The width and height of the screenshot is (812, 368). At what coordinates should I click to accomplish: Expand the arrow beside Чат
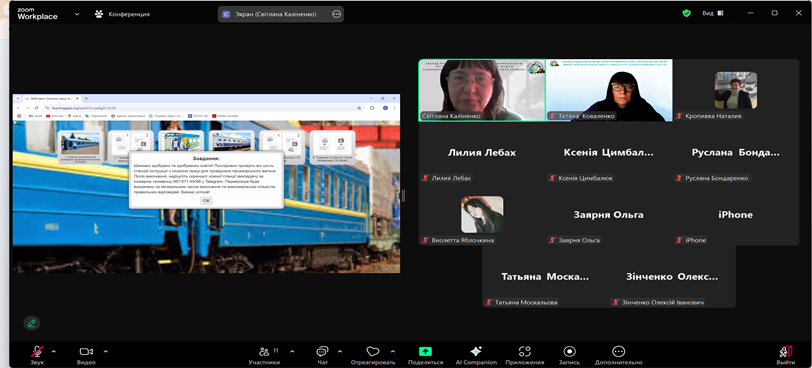tap(340, 351)
